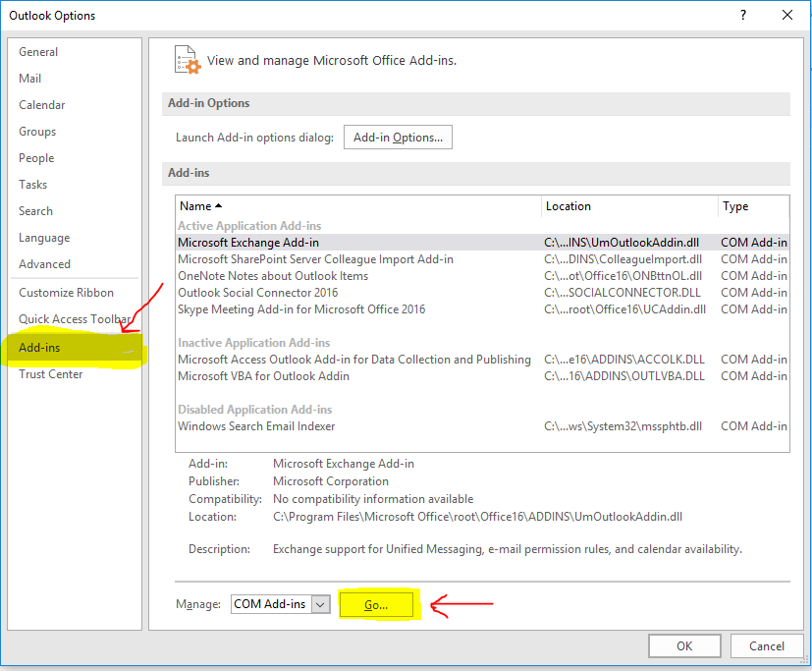Click ColleagueImport.dll location cell
The height and width of the screenshot is (671, 812).
point(623,259)
